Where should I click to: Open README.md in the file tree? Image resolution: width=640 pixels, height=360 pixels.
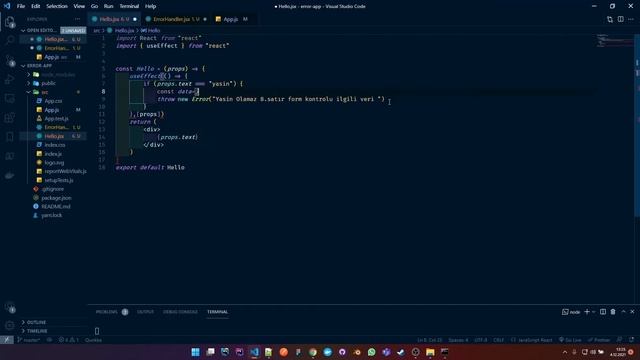coord(56,207)
